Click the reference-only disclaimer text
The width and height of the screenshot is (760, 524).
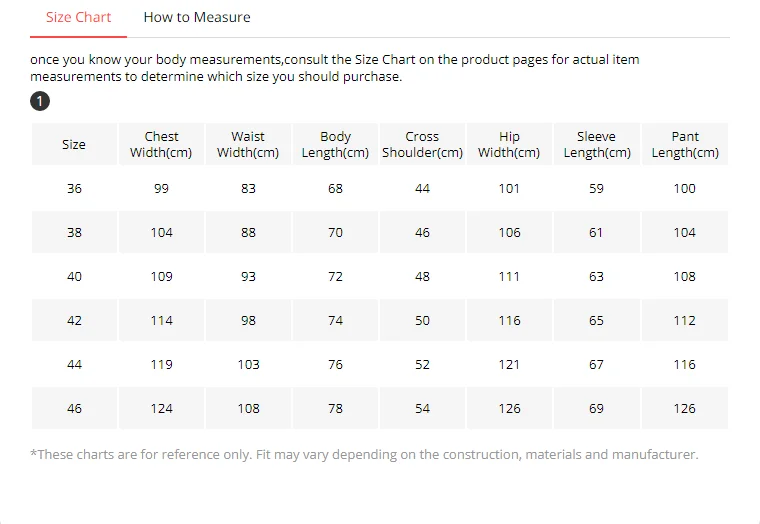pos(364,454)
